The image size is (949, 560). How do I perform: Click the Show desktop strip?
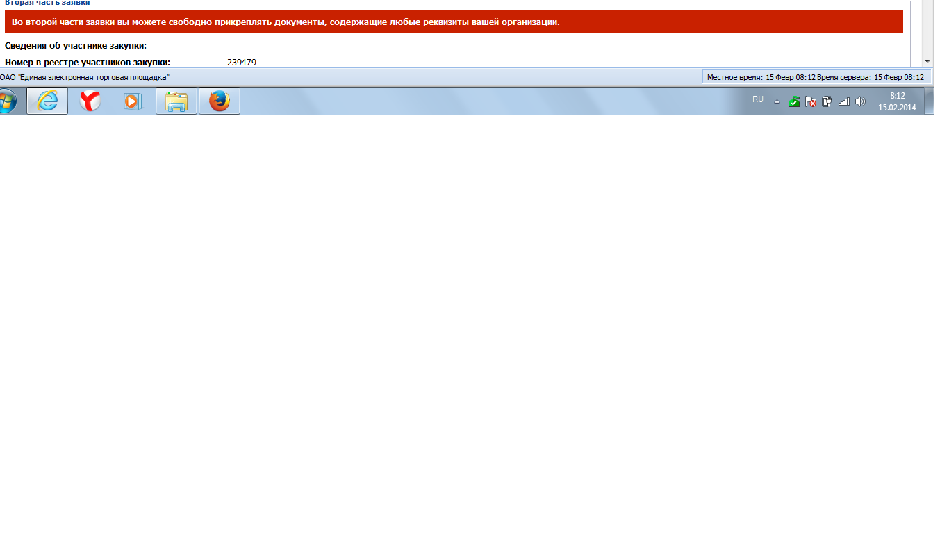coord(930,101)
